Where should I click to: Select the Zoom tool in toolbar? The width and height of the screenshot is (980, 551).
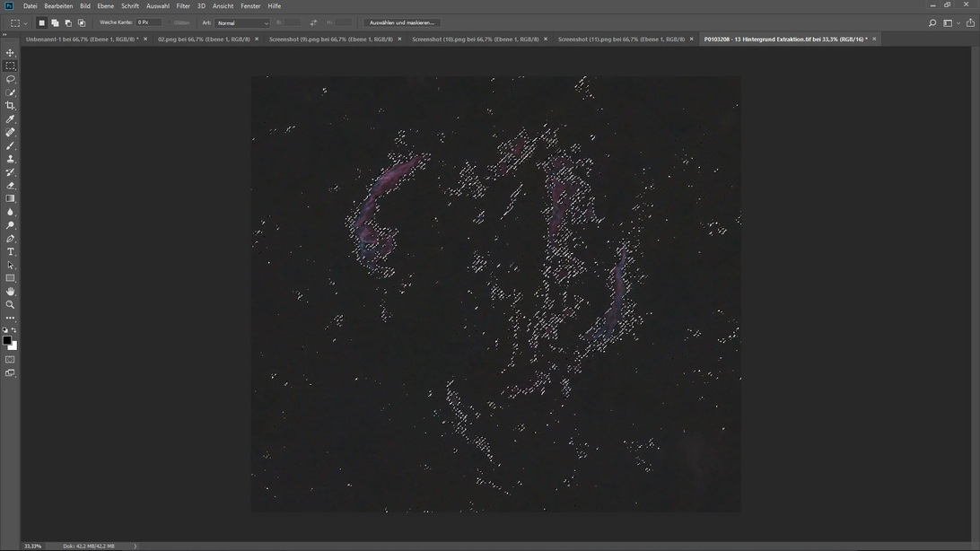click(11, 305)
